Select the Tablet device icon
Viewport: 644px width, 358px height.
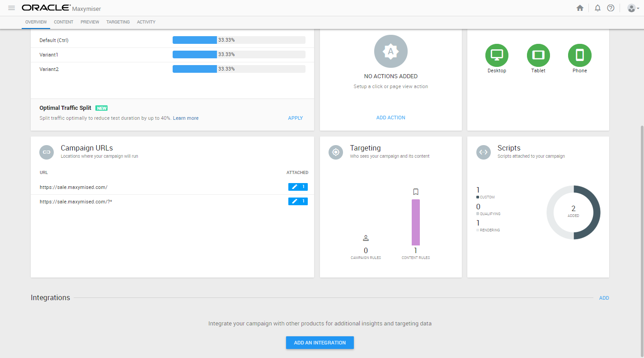tap(538, 55)
